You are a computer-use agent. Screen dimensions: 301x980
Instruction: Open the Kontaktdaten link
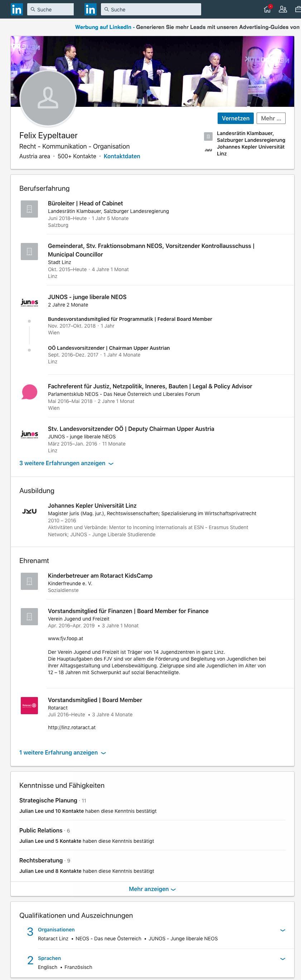pos(122,156)
